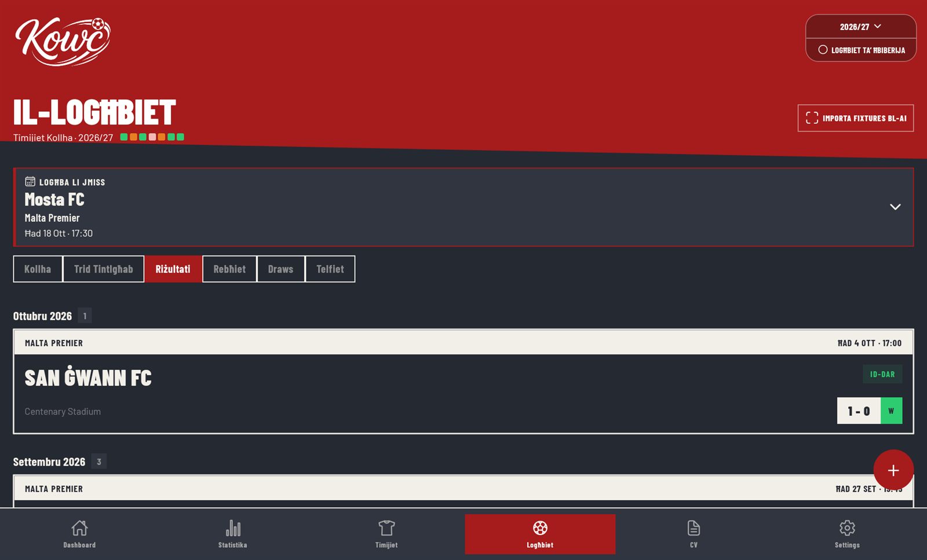Click the Il-Logħbiet page title
This screenshot has height=560, width=927.
point(94,112)
